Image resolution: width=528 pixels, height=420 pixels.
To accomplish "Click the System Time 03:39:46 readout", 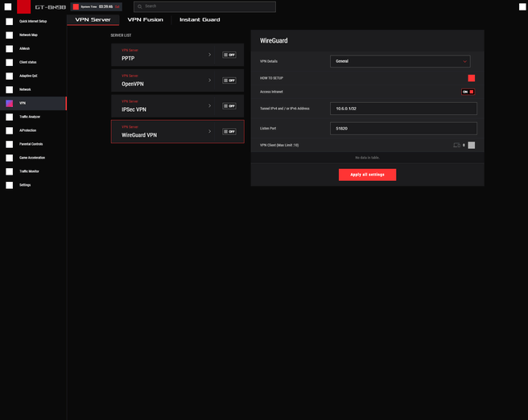I will coord(105,6).
